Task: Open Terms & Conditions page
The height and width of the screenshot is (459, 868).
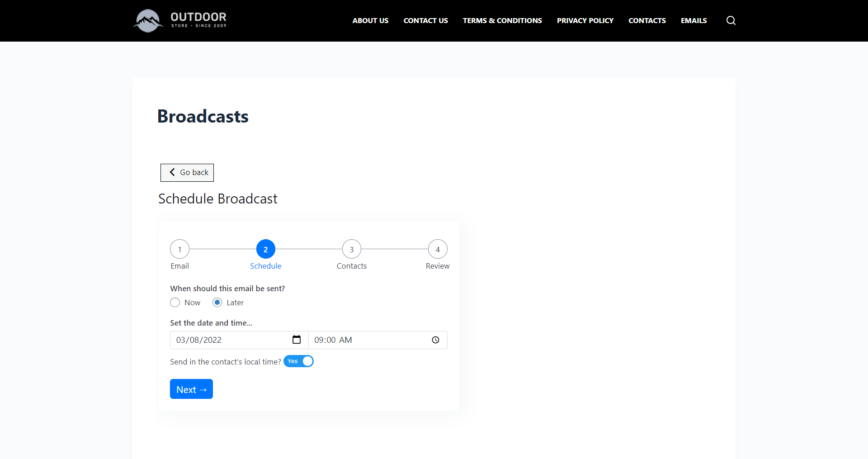Action: pyautogui.click(x=502, y=20)
